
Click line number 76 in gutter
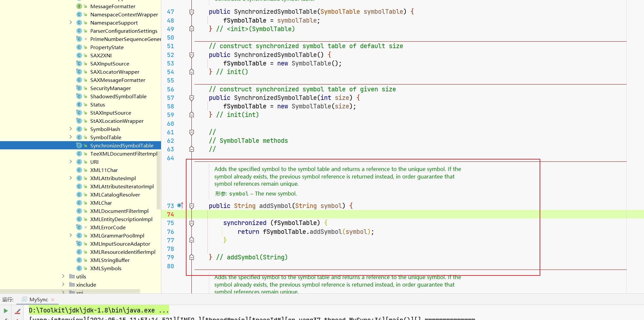[x=170, y=232]
